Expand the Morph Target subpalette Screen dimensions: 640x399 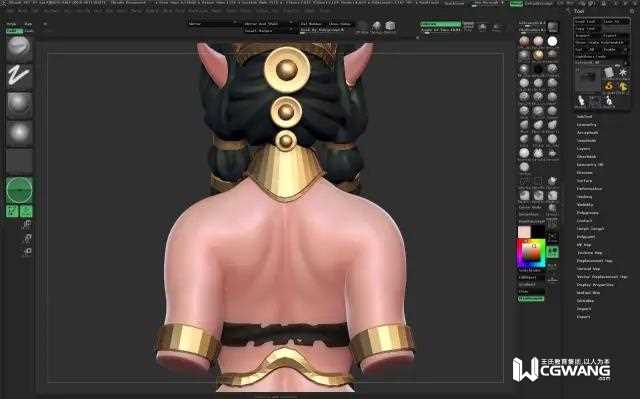[590, 229]
